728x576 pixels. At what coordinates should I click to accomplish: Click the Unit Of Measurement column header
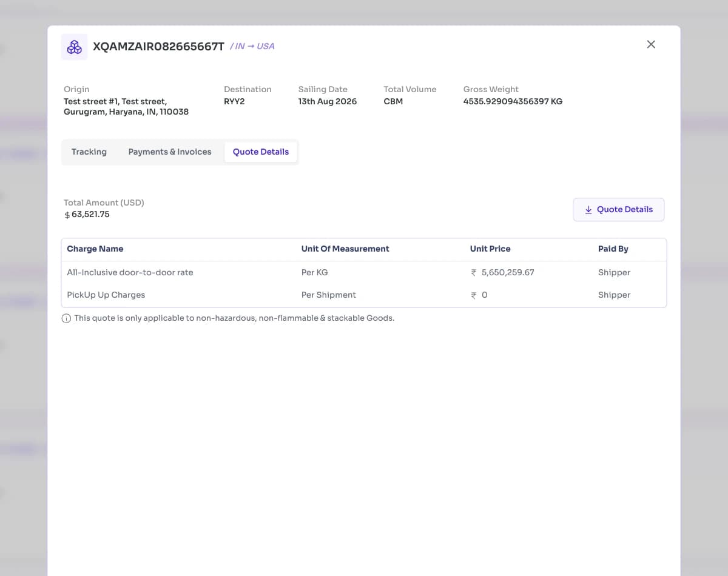345,249
